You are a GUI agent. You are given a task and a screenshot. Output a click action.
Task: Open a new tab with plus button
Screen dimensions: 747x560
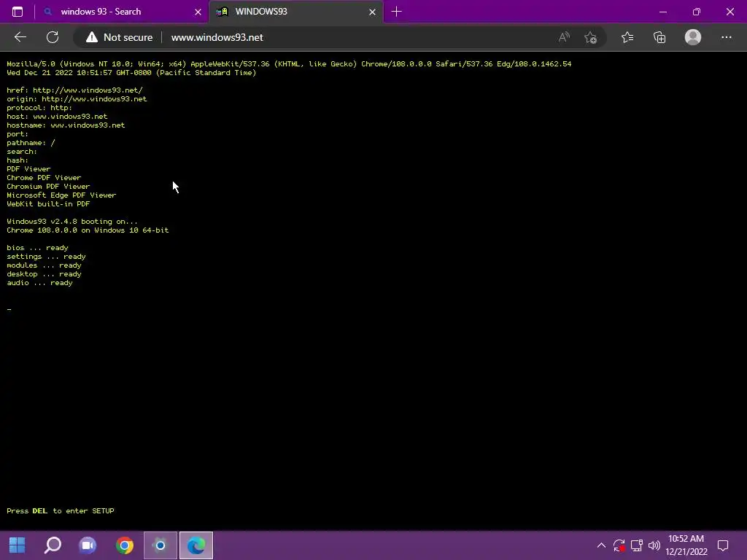396,12
